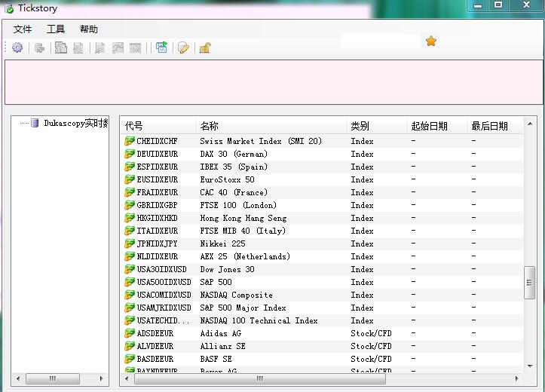This screenshot has height=392, width=545.
Task: Select the 'EuroStoxx 50' row
Action: click(x=322, y=179)
